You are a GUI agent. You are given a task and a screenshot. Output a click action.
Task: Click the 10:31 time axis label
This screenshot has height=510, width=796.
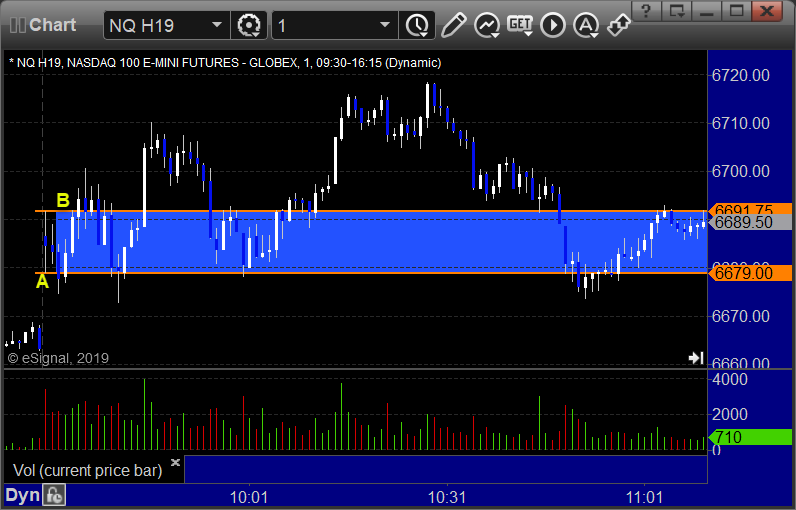[x=447, y=497]
